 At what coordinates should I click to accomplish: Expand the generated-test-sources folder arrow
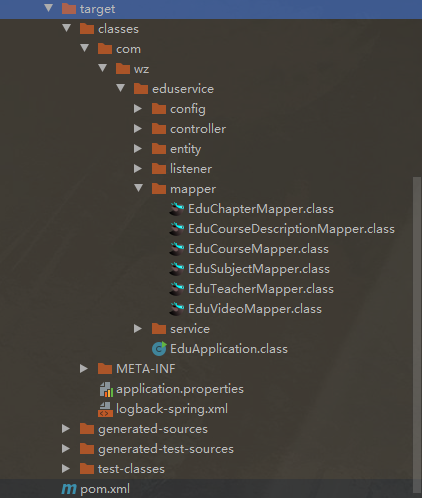click(x=66, y=448)
